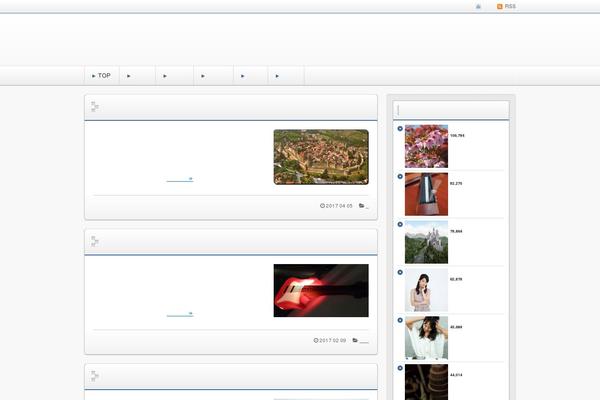Go to the TOP menu item

(x=101, y=75)
